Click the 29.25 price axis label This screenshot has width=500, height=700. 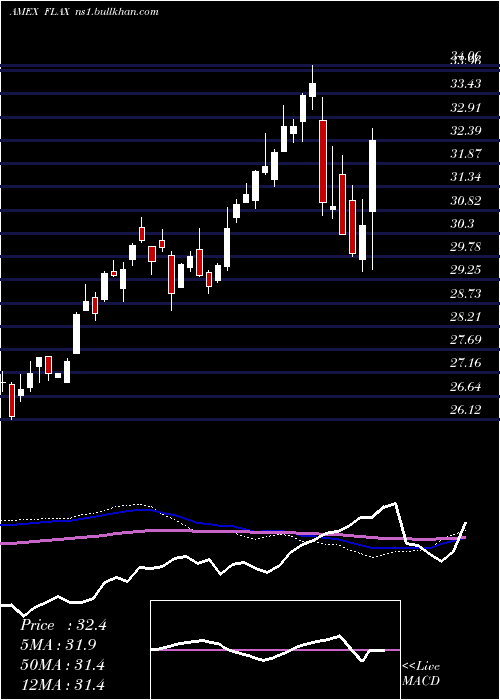(x=466, y=270)
